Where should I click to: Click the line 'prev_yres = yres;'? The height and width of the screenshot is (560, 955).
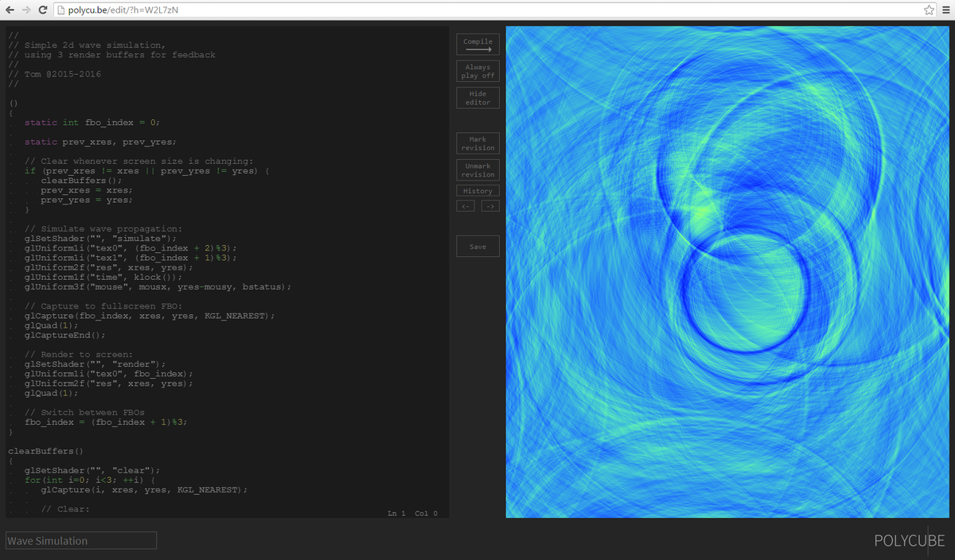(87, 200)
